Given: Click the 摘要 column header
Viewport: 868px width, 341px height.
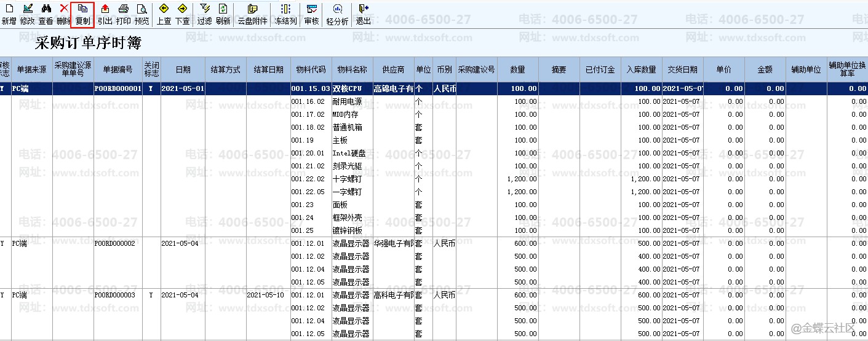Looking at the screenshot, I should [559, 69].
